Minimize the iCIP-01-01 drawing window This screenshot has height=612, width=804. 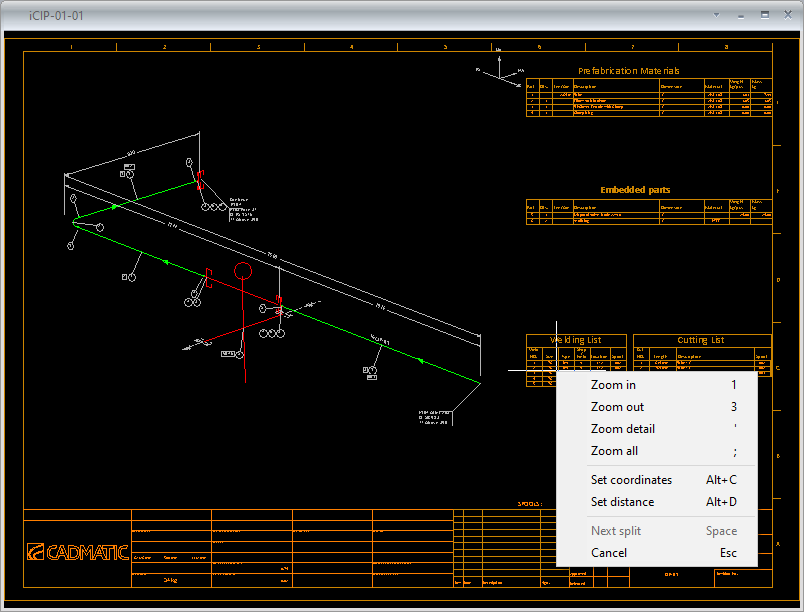pyautogui.click(x=741, y=15)
